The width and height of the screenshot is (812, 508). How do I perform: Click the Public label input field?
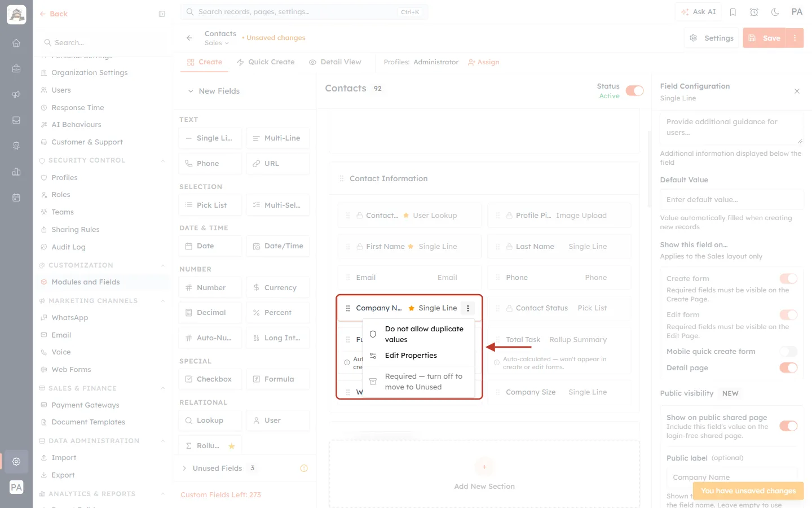click(732, 477)
